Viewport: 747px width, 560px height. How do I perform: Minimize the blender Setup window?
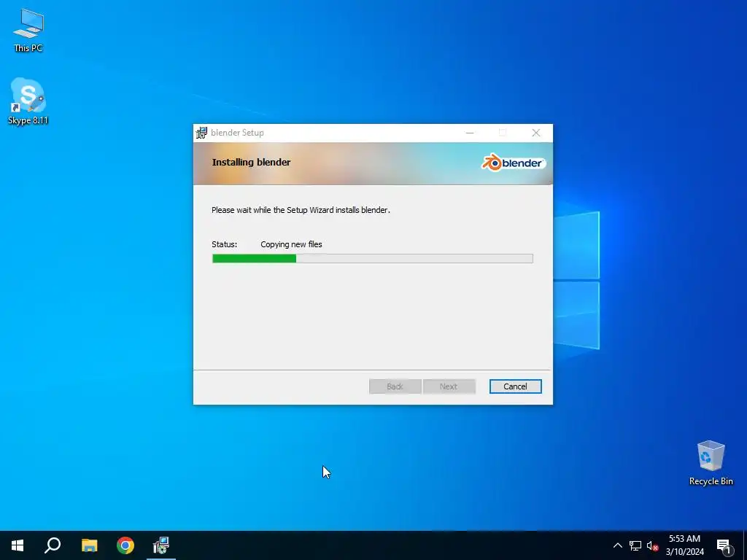click(x=470, y=133)
